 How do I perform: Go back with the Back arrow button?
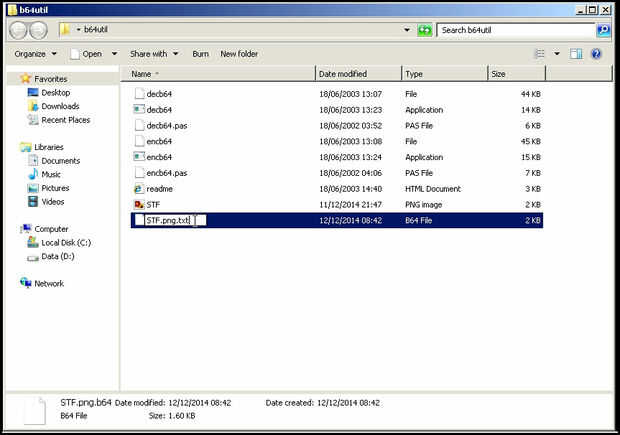pyautogui.click(x=18, y=30)
